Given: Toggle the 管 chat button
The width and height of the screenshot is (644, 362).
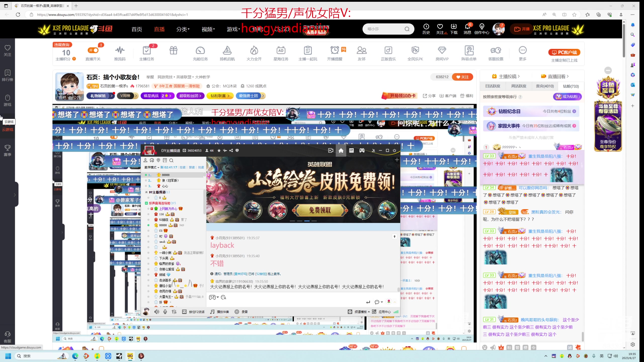Looking at the screenshot, I should [x=517, y=347].
